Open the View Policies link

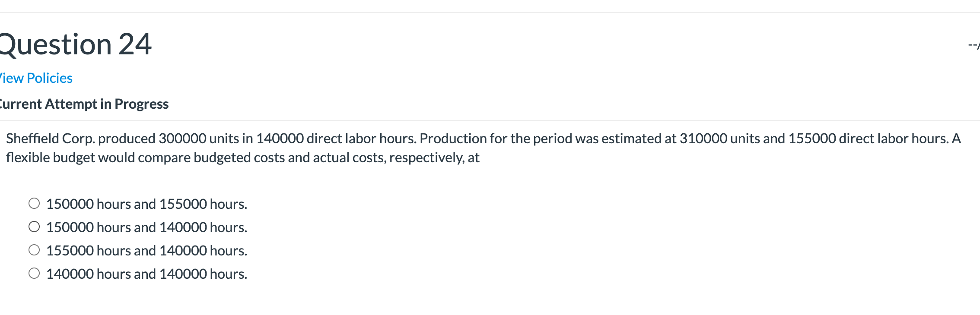click(35, 78)
